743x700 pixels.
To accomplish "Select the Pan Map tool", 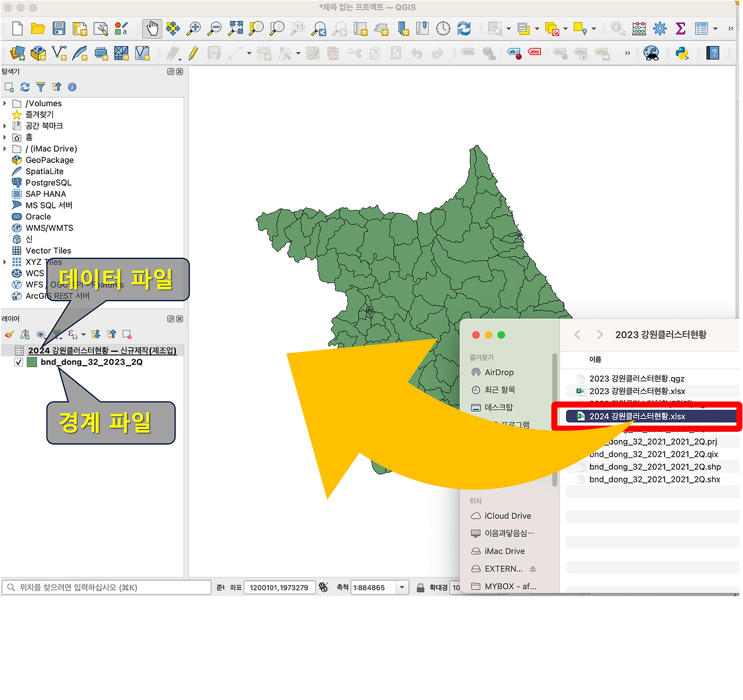I will point(152,28).
